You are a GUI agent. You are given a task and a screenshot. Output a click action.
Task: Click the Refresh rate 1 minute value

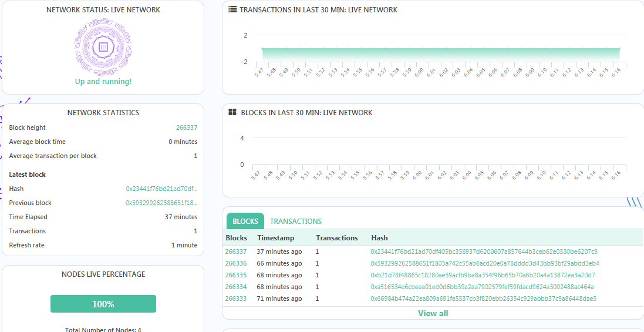(x=184, y=245)
